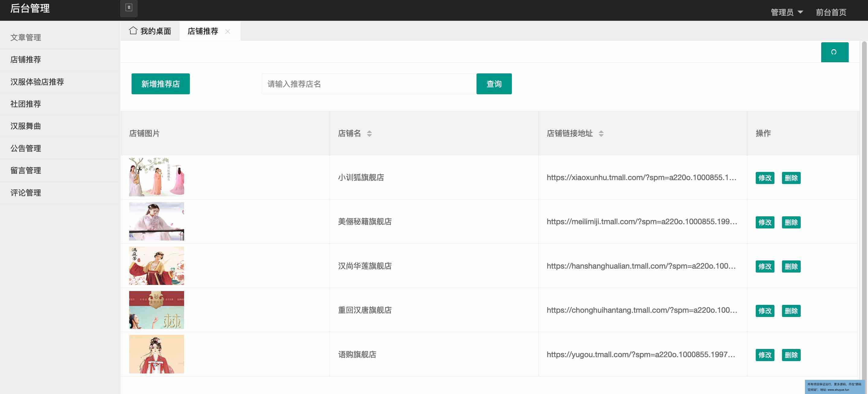Open 汉服体验店推荐 in sidebar
This screenshot has height=394, width=868.
coord(37,82)
